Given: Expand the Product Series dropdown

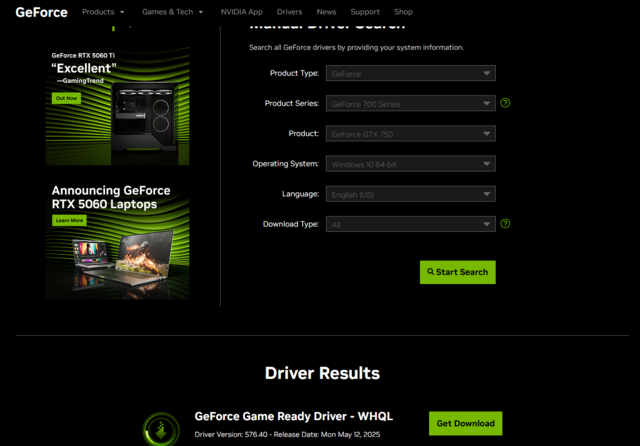Looking at the screenshot, I should [x=410, y=103].
